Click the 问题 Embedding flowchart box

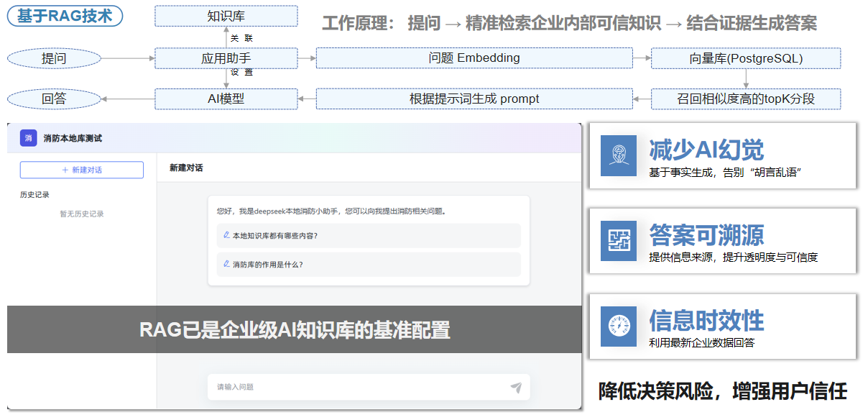pos(474,58)
